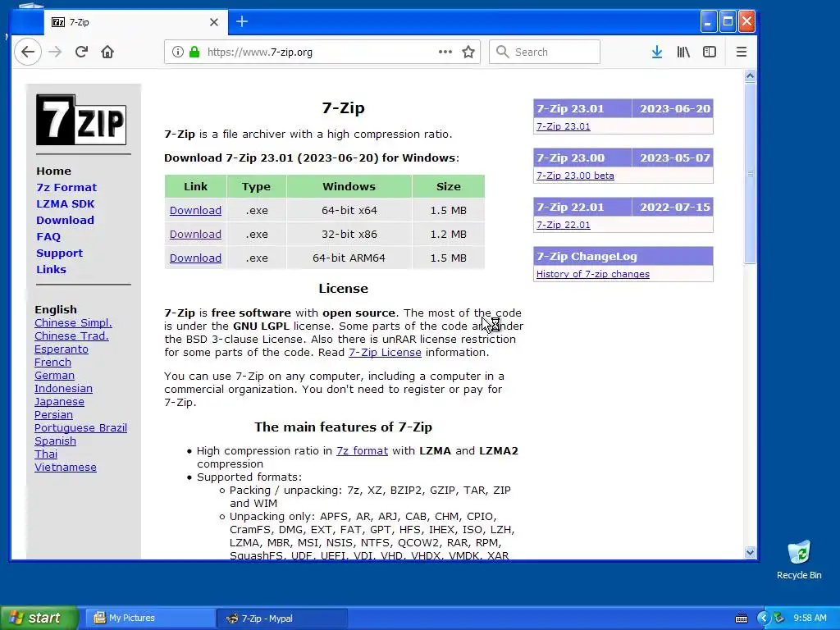Image resolution: width=840 pixels, height=630 pixels.
Task: Open the 7z format link in features
Action: click(x=362, y=451)
